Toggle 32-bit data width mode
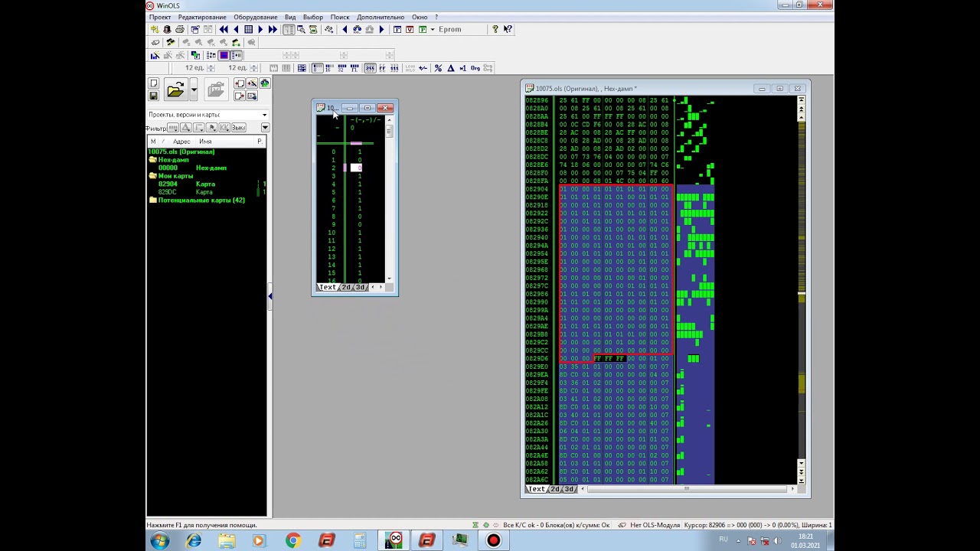This screenshot has width=980, height=551. [x=341, y=68]
